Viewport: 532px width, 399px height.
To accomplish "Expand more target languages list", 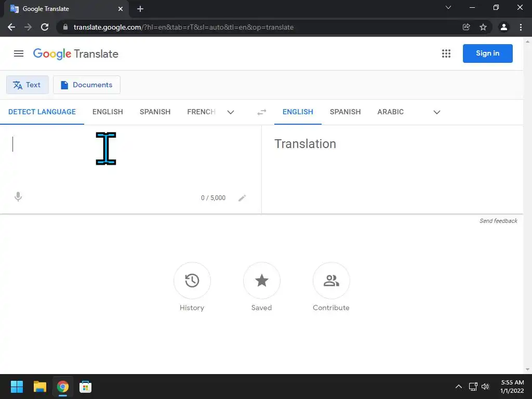I will 437,112.
